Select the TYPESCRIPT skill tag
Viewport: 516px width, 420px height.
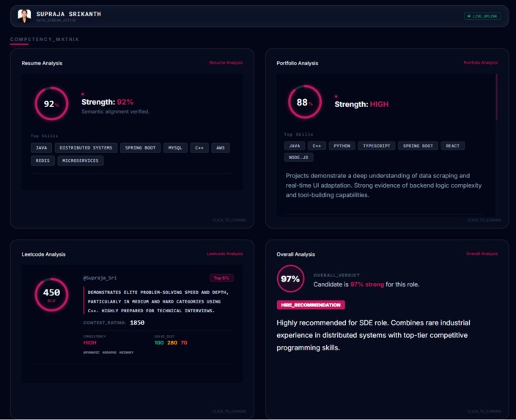(377, 146)
